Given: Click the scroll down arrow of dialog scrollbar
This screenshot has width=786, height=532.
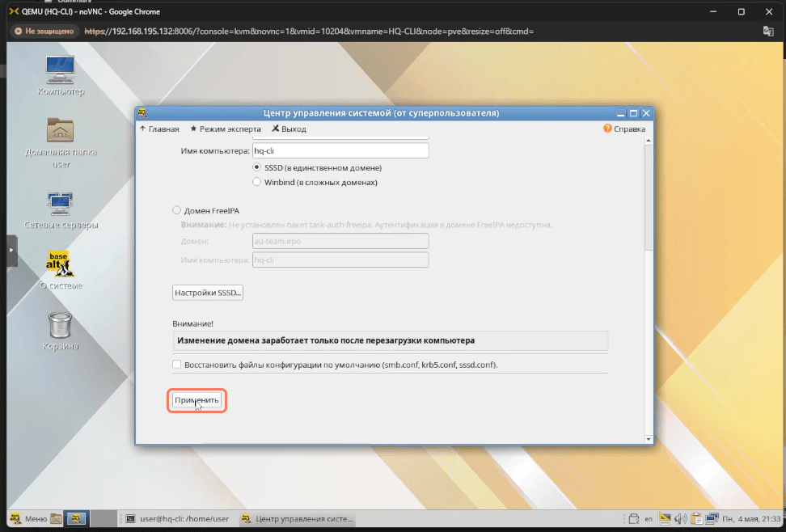Looking at the screenshot, I should click(x=649, y=439).
